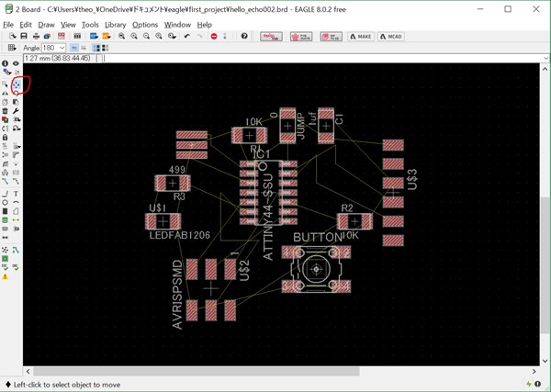The height and width of the screenshot is (392, 551).
Task: Open the View menu
Action: point(68,25)
